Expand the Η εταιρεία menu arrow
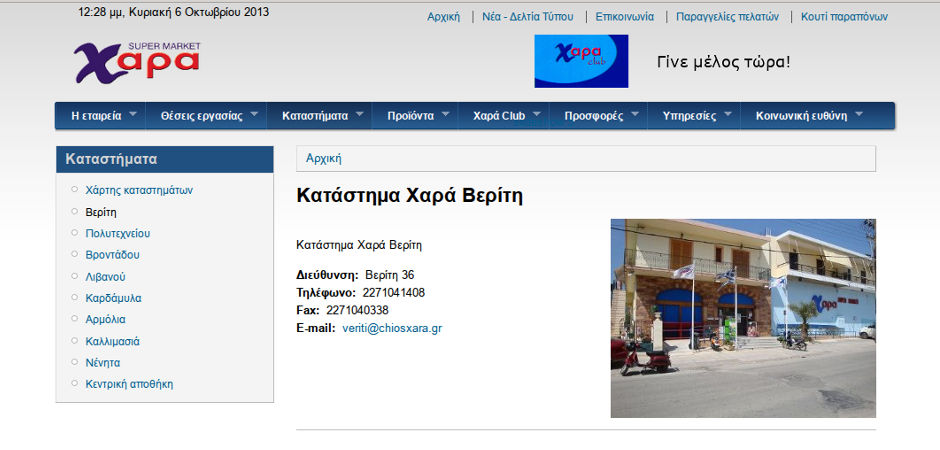940x450 pixels. (x=134, y=115)
